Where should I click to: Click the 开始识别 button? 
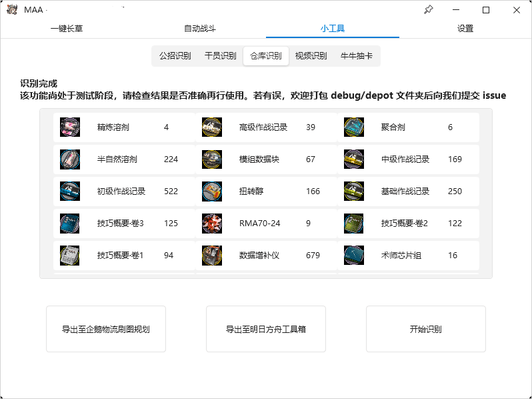(426, 329)
